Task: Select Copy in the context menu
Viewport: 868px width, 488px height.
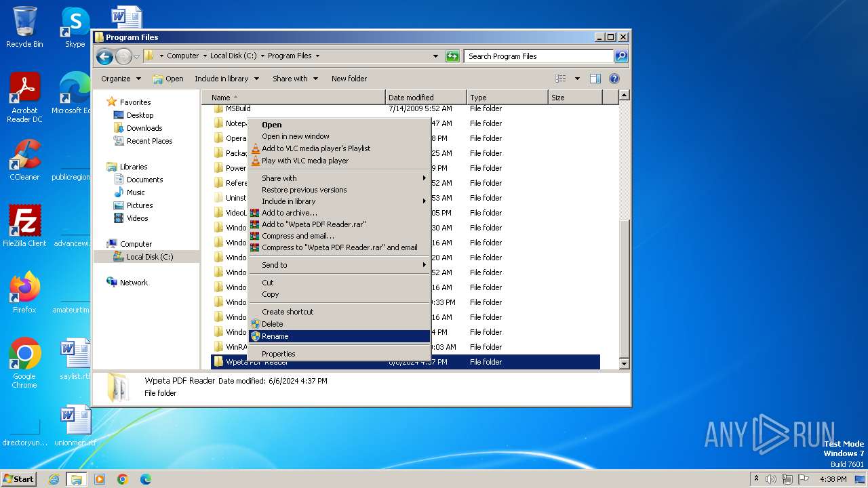Action: (339, 294)
